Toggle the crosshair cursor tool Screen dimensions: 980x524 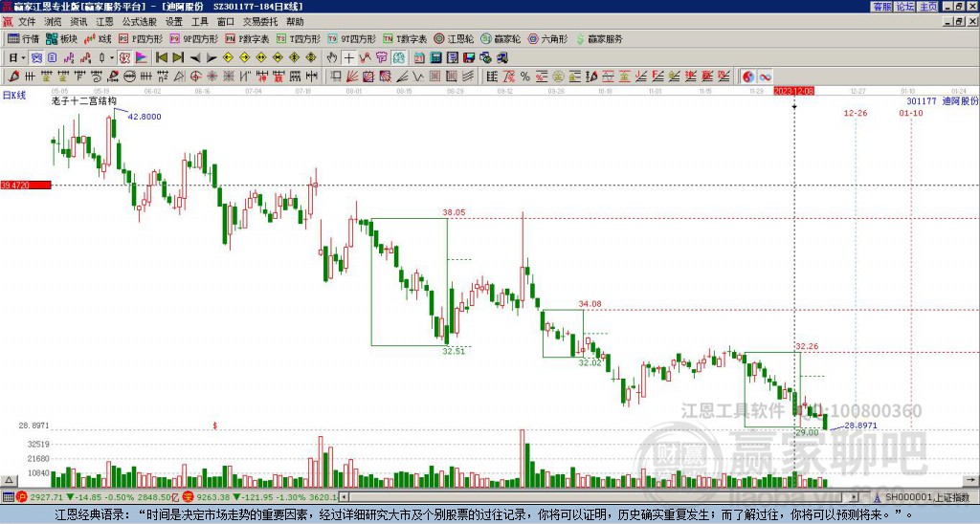click(x=348, y=58)
